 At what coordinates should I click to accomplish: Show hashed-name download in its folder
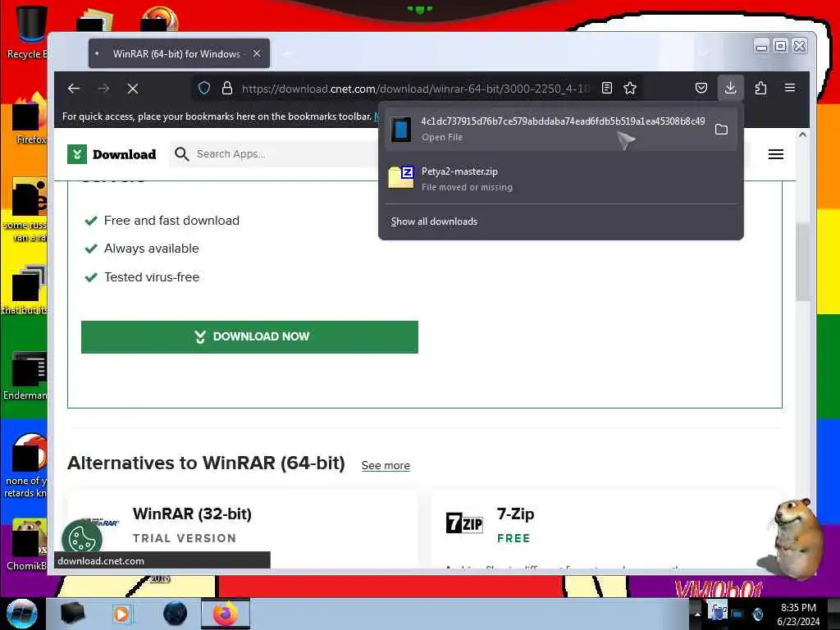click(x=722, y=129)
